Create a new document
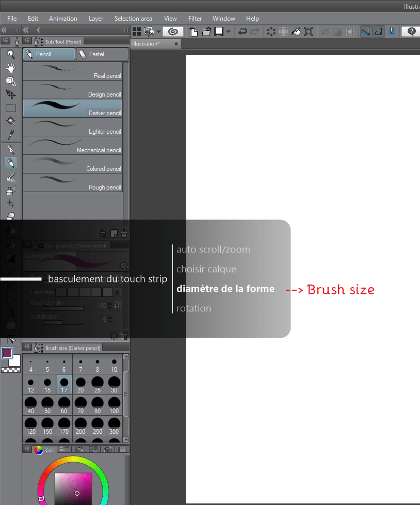The image size is (420, 505). [x=194, y=31]
